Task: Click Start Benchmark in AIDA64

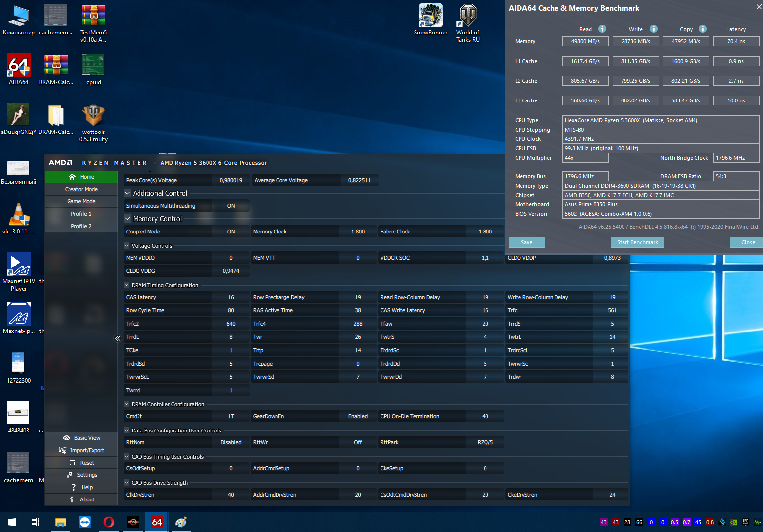Action: (638, 242)
